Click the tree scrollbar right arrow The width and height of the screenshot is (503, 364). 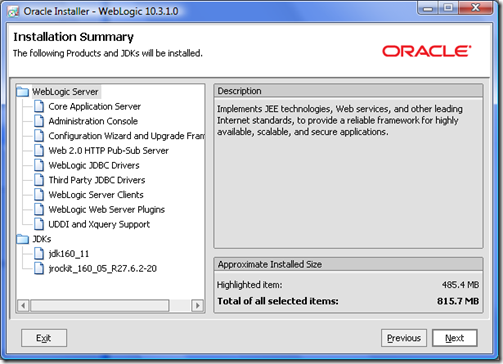pos(198,305)
